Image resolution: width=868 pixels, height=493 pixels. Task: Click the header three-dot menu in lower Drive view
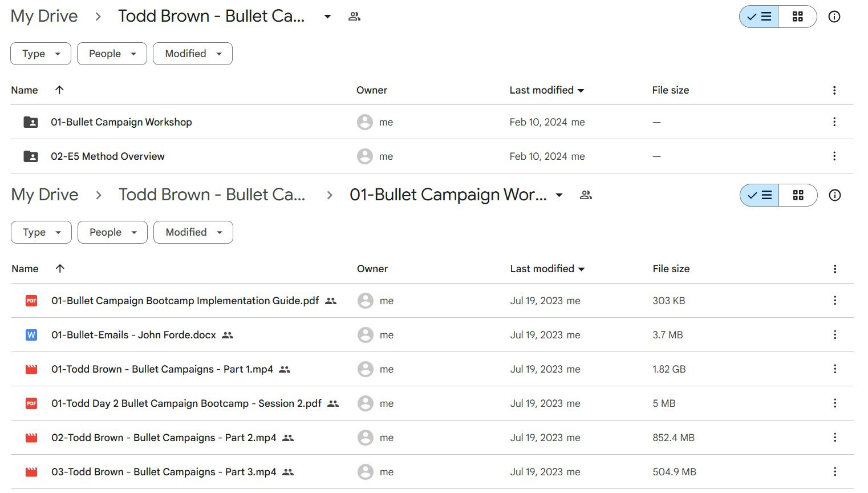point(835,269)
